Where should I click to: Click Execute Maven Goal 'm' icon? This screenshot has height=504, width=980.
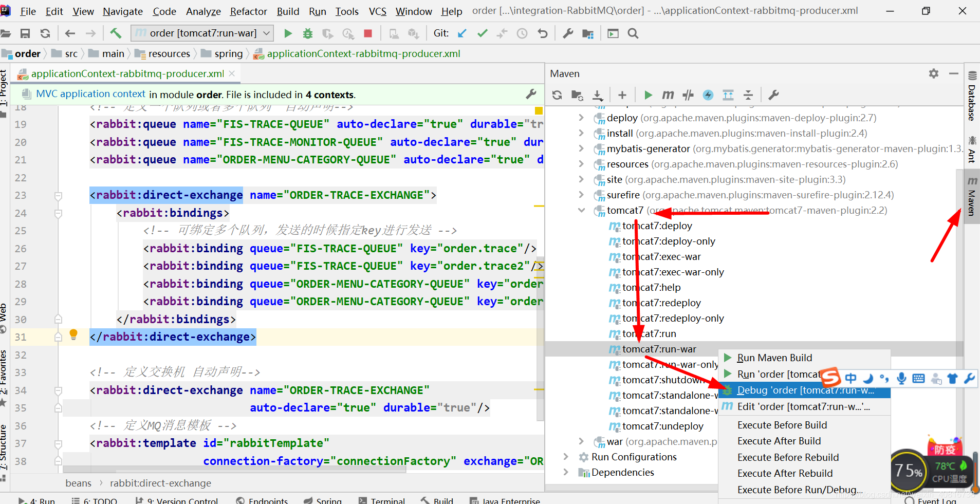[668, 95]
